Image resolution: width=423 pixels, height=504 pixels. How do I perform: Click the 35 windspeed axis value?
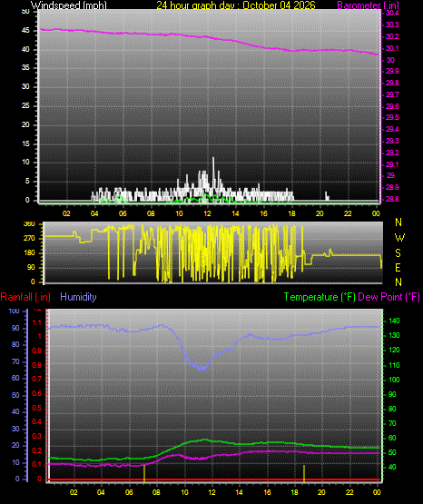coord(25,67)
